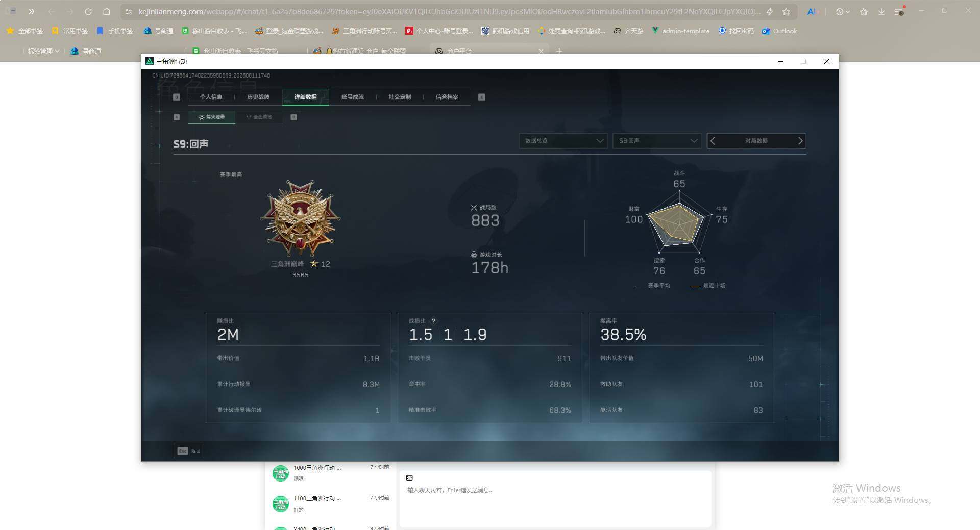Screen dimensions: 980x530
Task: Click left arrow beside 对局数据
Action: coord(713,141)
